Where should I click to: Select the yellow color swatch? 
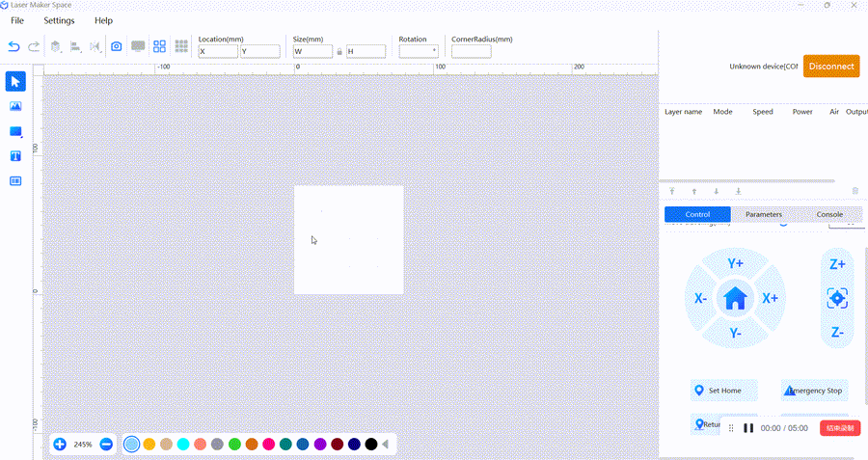pos(149,444)
